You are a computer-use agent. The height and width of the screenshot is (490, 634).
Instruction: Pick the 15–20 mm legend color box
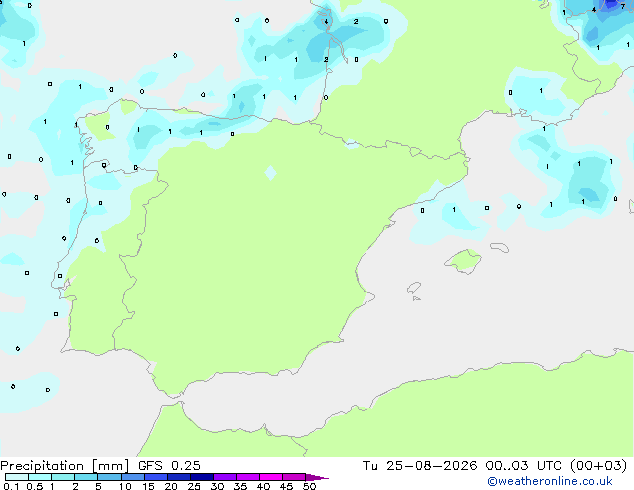click(155, 477)
